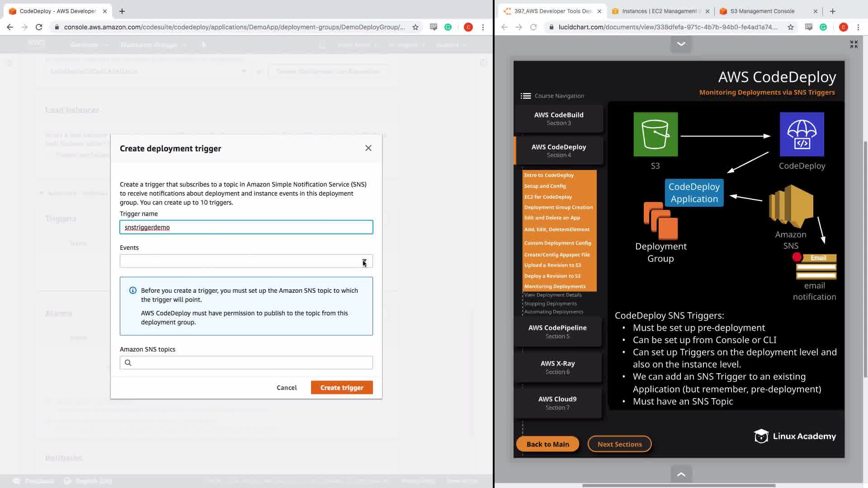Exit fullscreen using collapse arrows icon
The width and height of the screenshot is (868, 488).
click(854, 44)
